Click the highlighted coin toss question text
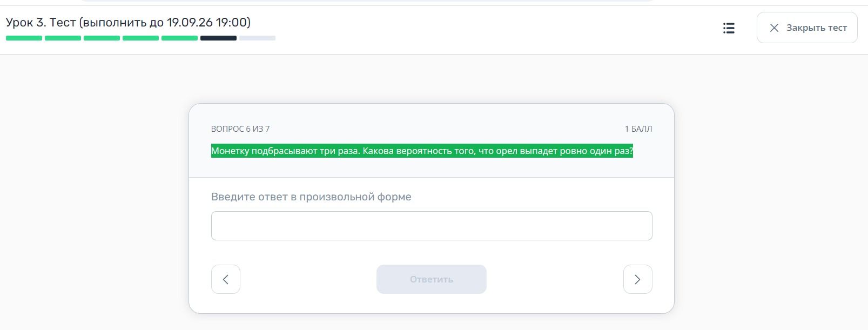Image resolution: width=868 pixels, height=330 pixels. point(422,151)
